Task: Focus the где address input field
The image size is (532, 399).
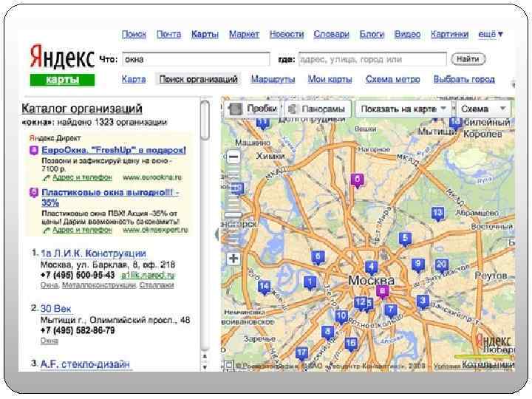Action: [372, 59]
